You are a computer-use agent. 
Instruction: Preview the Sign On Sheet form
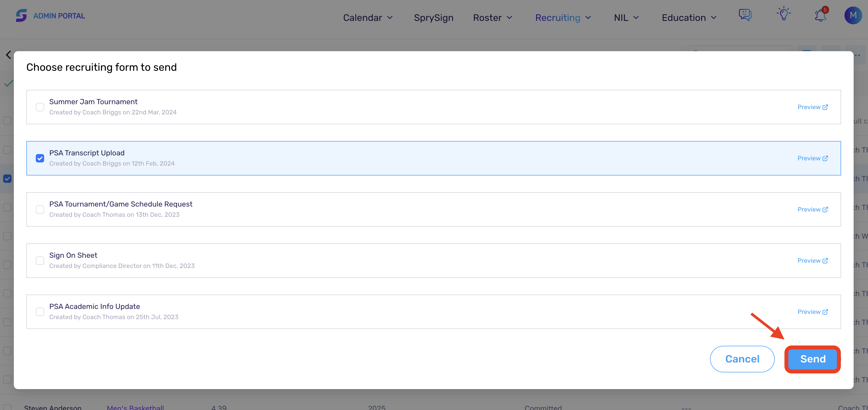click(812, 261)
